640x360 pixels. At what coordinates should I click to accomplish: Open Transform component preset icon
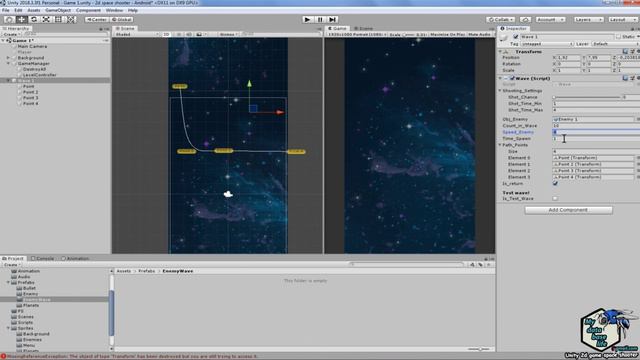(x=632, y=51)
